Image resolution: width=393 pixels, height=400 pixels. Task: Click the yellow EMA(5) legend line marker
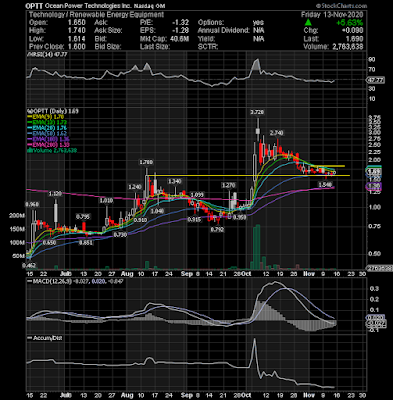[30, 117]
